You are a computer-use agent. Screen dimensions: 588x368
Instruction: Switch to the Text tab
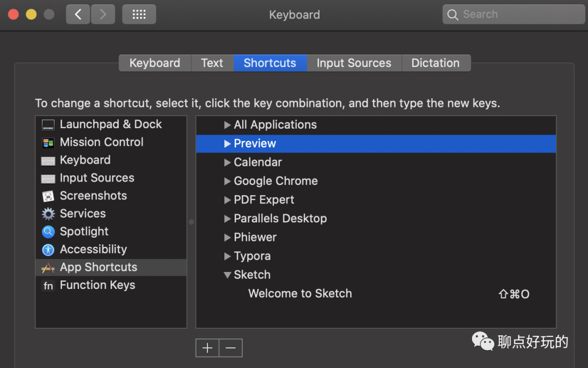[212, 63]
